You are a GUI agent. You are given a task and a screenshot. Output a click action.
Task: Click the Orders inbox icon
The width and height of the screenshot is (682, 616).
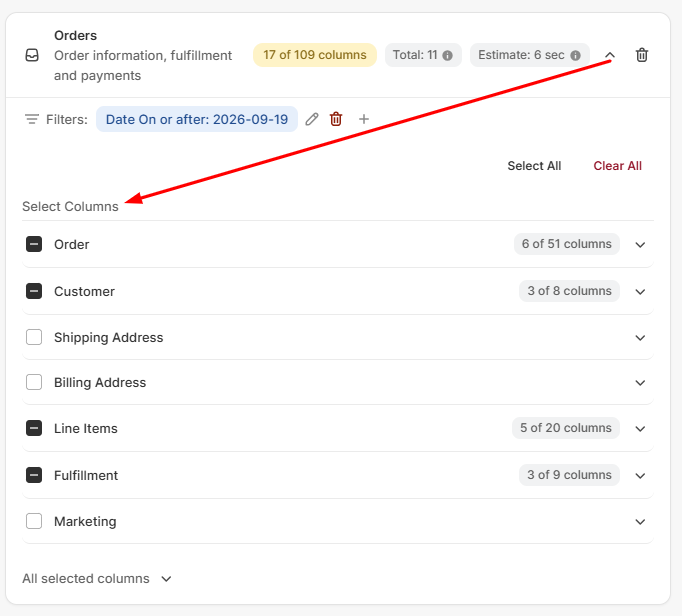click(32, 55)
